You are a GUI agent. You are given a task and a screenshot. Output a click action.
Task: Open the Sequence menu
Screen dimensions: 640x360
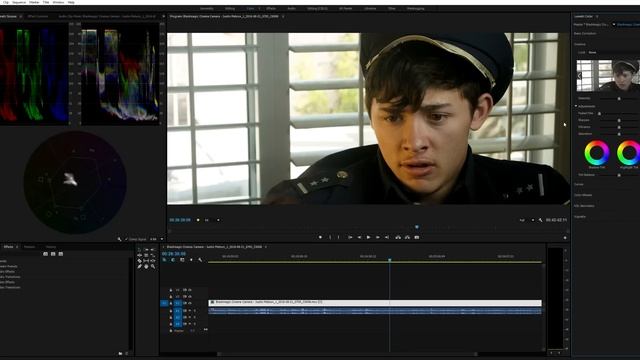point(19,2)
